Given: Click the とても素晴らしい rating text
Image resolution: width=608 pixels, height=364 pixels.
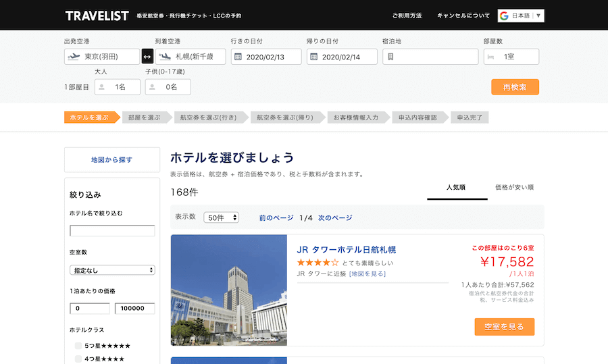Looking at the screenshot, I should tap(368, 263).
